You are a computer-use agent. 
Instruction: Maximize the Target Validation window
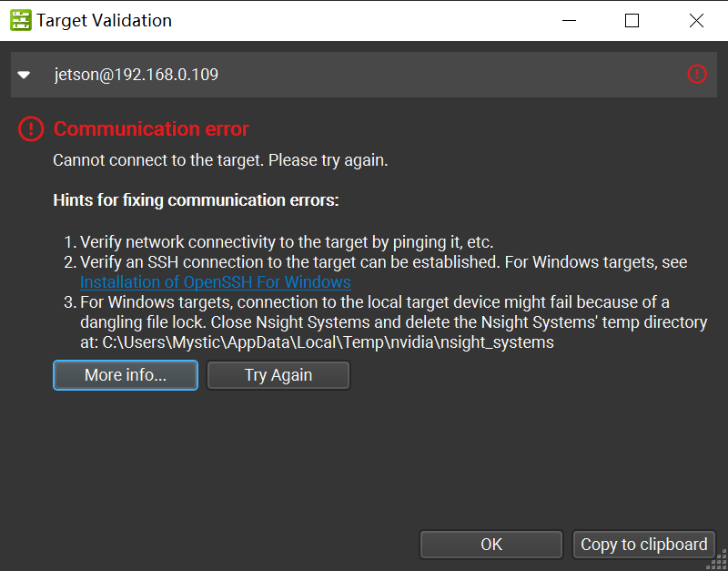coord(632,20)
